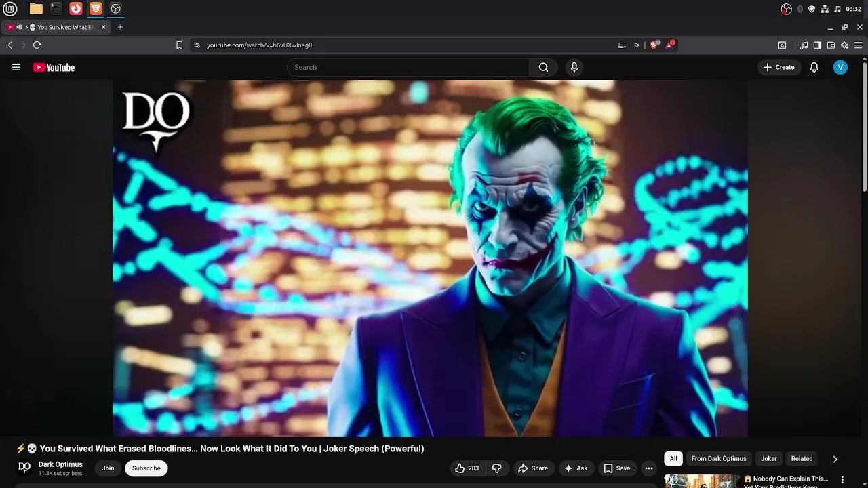Like the video with thumbs up
The image size is (868, 488).
(x=467, y=468)
